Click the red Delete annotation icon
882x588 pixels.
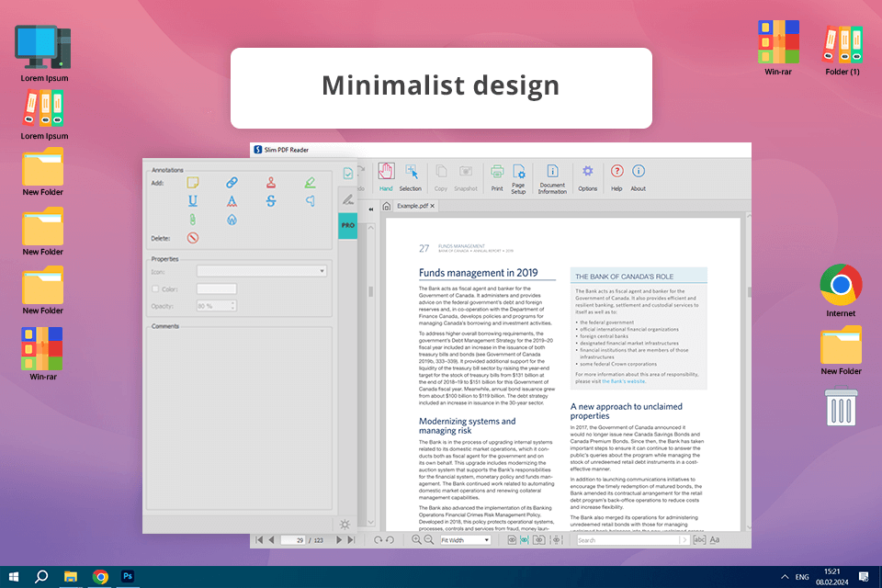click(x=193, y=238)
